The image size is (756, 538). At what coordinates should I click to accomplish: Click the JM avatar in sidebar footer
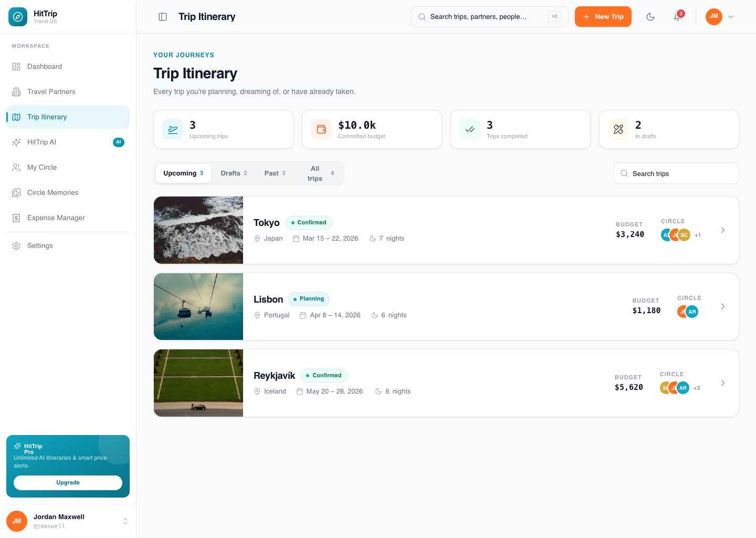tap(17, 521)
